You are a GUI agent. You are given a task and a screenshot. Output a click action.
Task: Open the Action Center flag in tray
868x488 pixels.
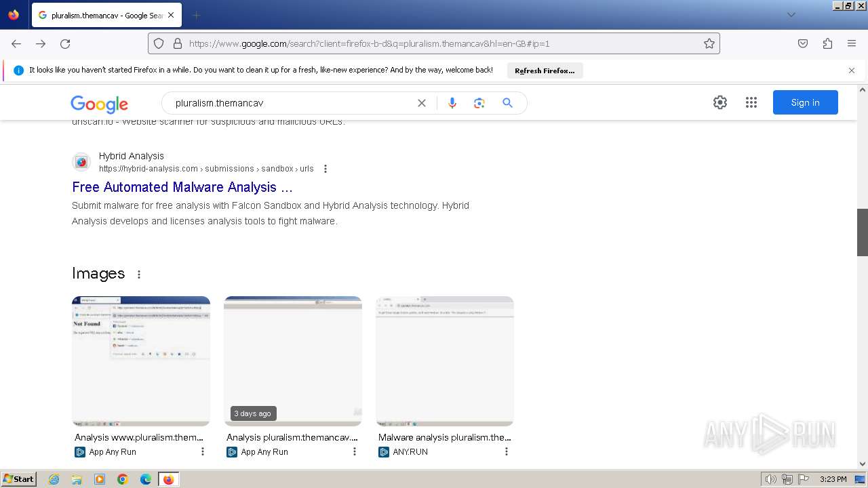(x=803, y=479)
